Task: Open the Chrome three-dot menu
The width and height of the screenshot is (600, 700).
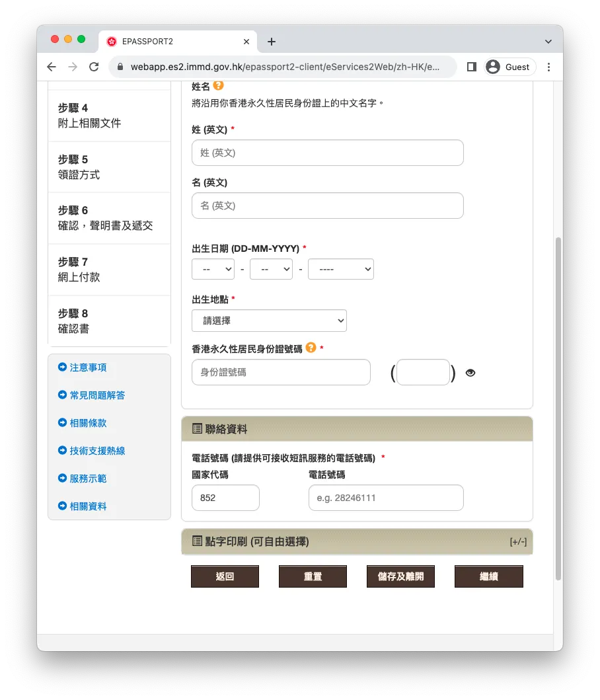Action: pos(548,67)
